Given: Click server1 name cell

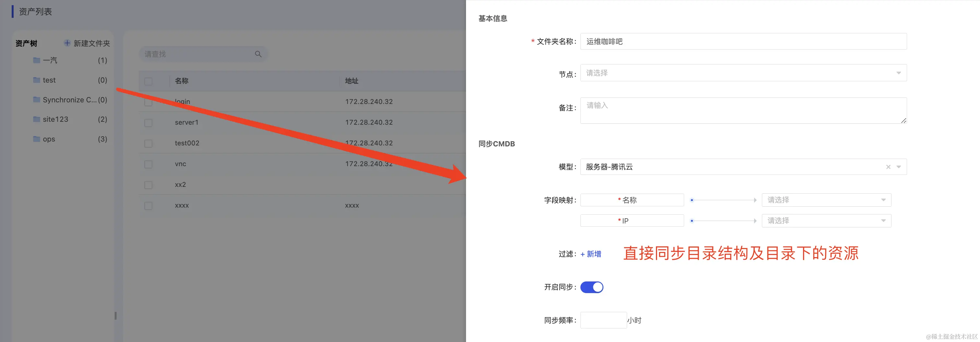Looking at the screenshot, I should pos(186,122).
